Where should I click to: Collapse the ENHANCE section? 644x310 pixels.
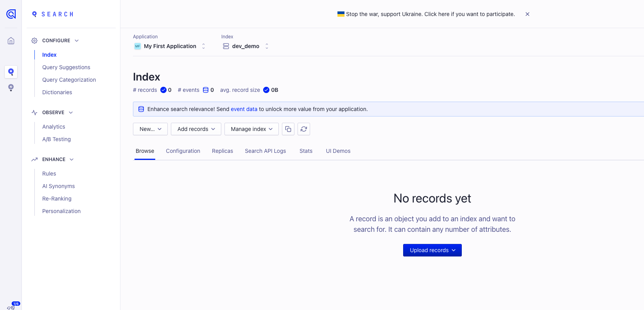72,159
